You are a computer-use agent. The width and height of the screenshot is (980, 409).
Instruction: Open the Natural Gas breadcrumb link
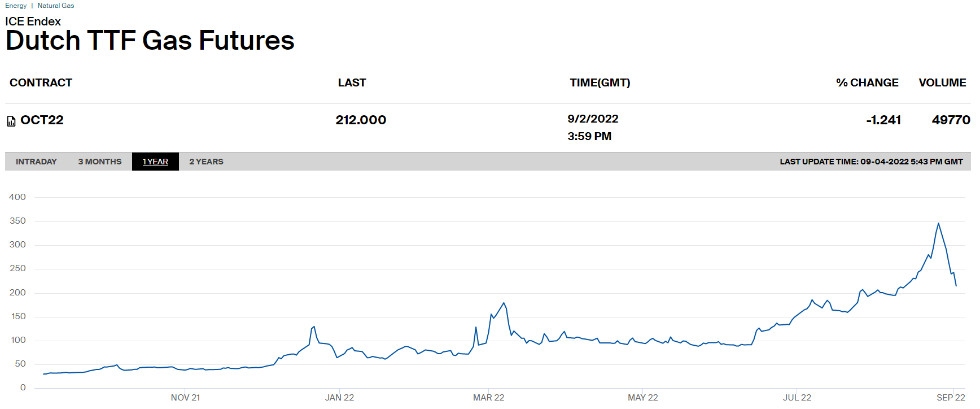56,6
